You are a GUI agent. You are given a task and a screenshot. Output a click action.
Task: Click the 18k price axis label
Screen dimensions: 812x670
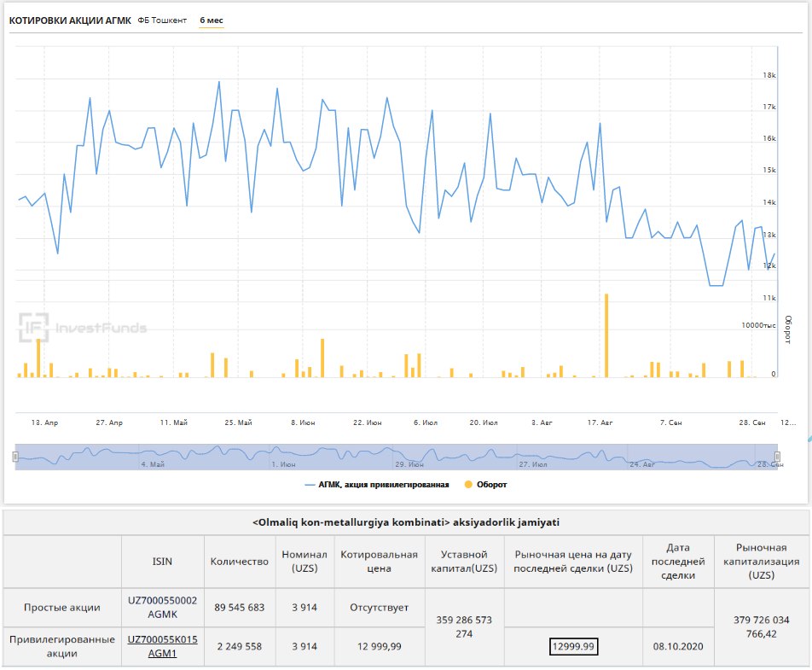(769, 76)
